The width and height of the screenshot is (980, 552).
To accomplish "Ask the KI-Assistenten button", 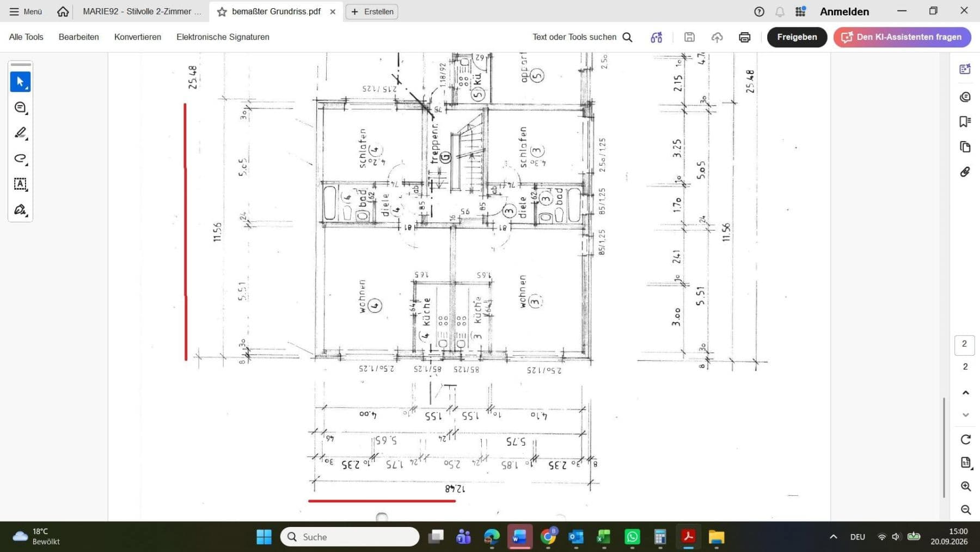I will click(902, 37).
